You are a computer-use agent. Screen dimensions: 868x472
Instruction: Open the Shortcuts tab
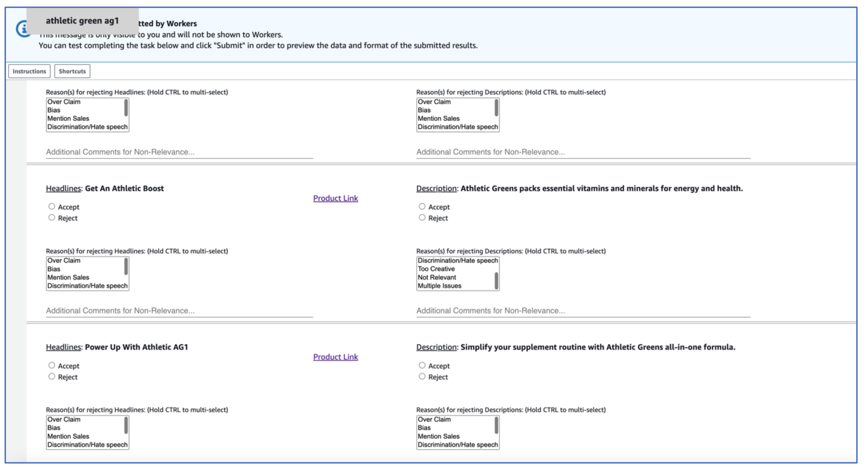[x=72, y=71]
